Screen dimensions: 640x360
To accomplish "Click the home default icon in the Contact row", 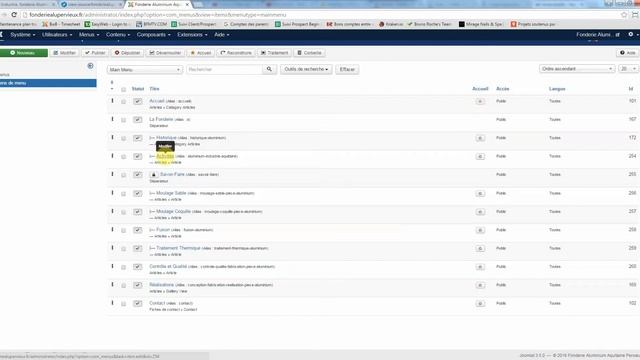I will [x=480, y=303].
